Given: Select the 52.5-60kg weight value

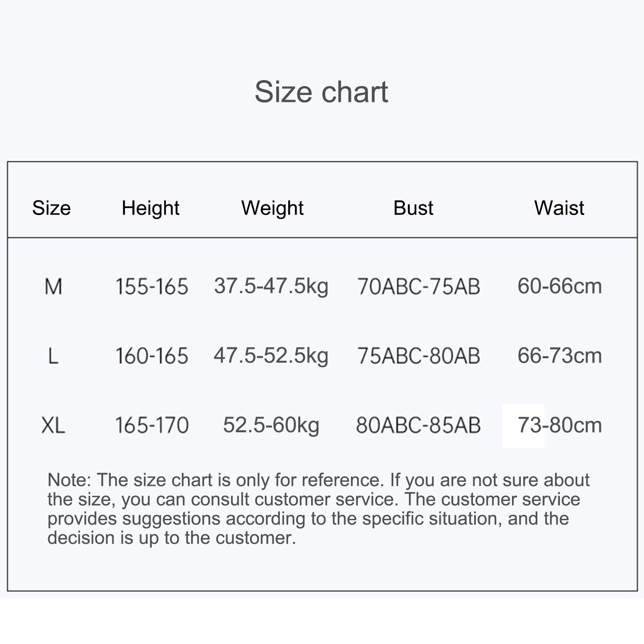Looking at the screenshot, I should 271,425.
